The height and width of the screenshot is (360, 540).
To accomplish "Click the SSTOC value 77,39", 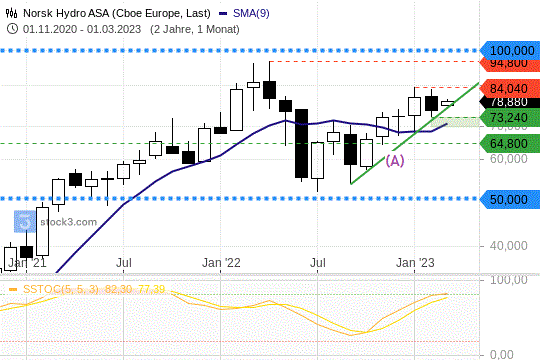I will [151, 289].
